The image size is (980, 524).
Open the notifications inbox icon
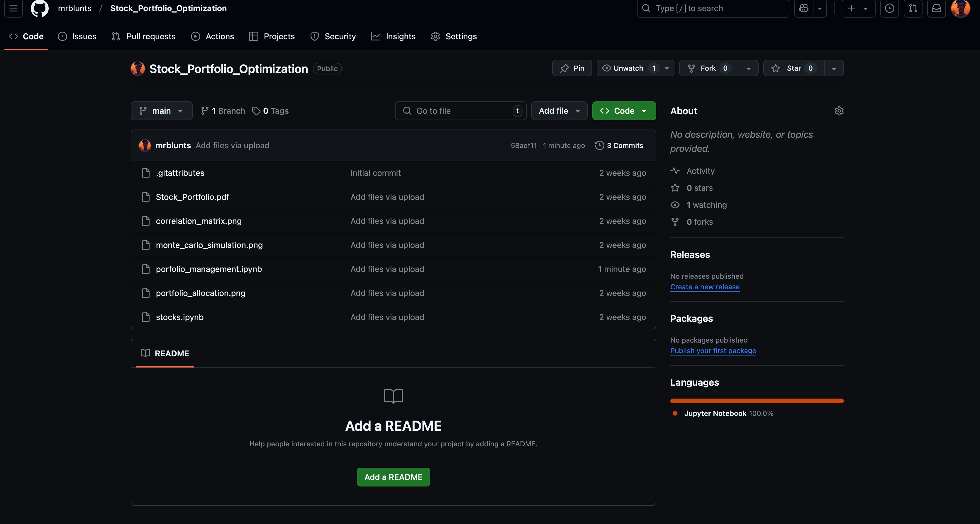tap(936, 8)
